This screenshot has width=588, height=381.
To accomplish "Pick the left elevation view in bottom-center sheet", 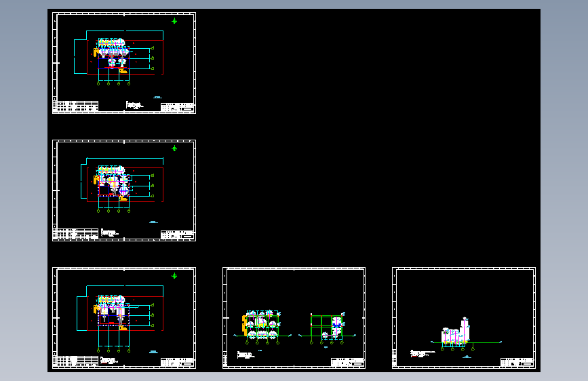I will click(262, 327).
